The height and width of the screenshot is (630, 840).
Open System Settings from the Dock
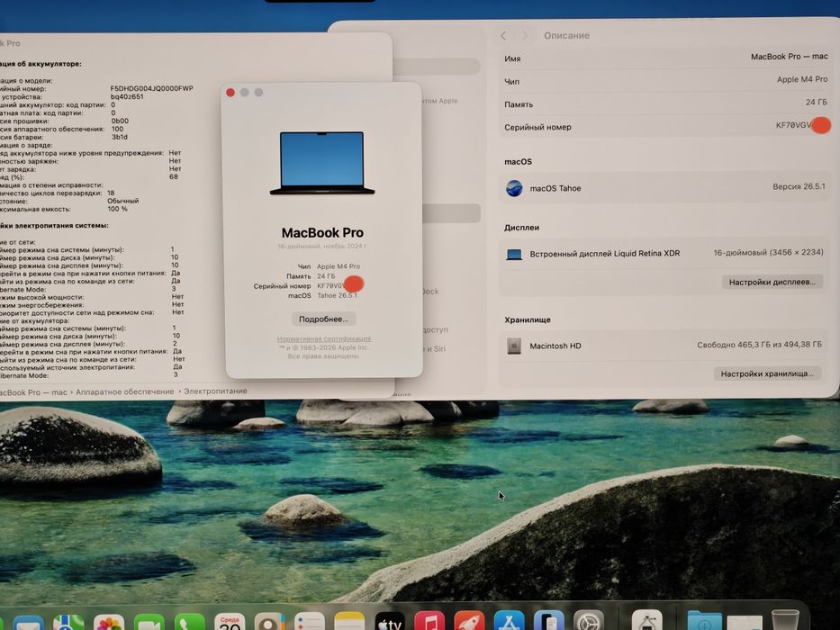[x=589, y=620]
